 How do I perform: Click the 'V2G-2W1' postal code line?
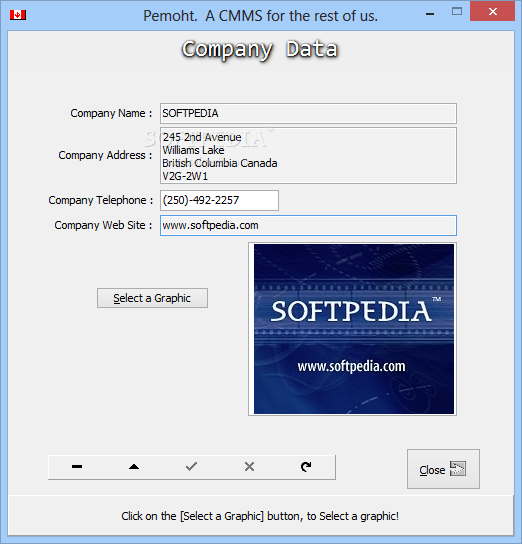[x=185, y=176]
